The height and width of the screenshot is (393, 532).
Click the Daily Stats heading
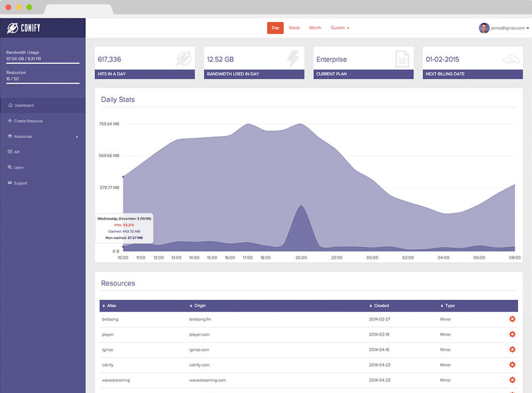tap(117, 99)
